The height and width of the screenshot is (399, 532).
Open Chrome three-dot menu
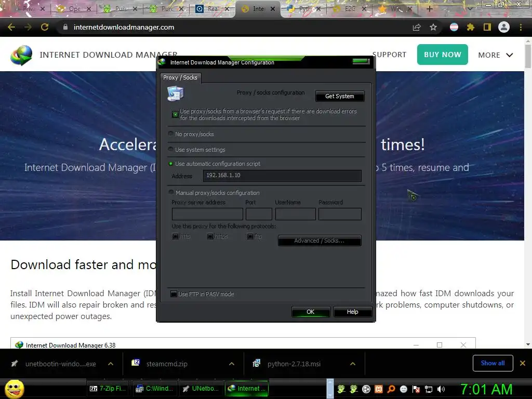tap(521, 28)
